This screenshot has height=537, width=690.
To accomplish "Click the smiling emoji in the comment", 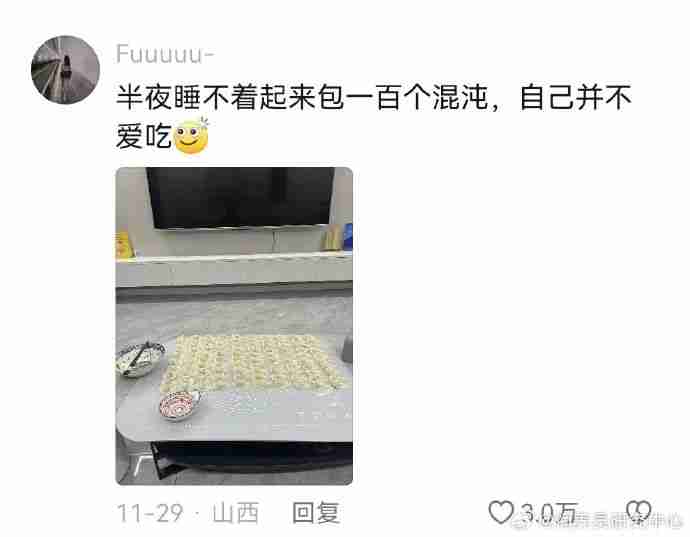I will point(191,136).
